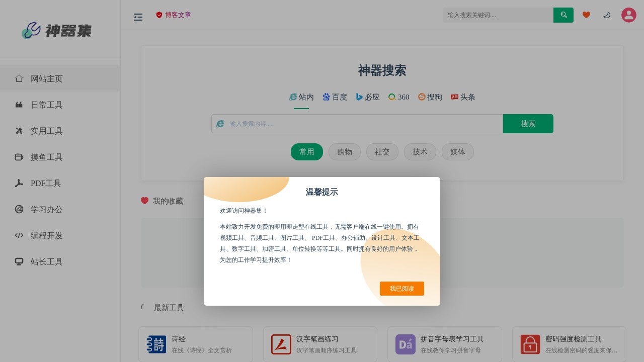Open the 博客文章 link
Screen dimensions: 644x362
pos(173,15)
